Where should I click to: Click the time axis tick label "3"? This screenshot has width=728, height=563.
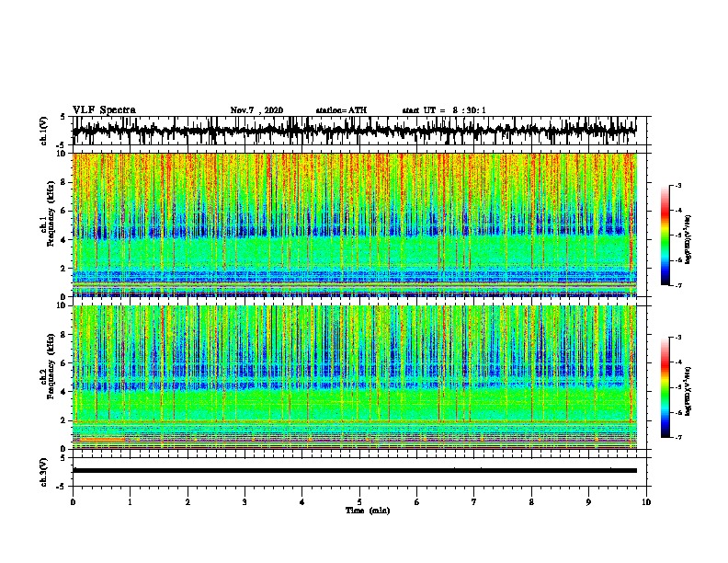pyautogui.click(x=245, y=502)
